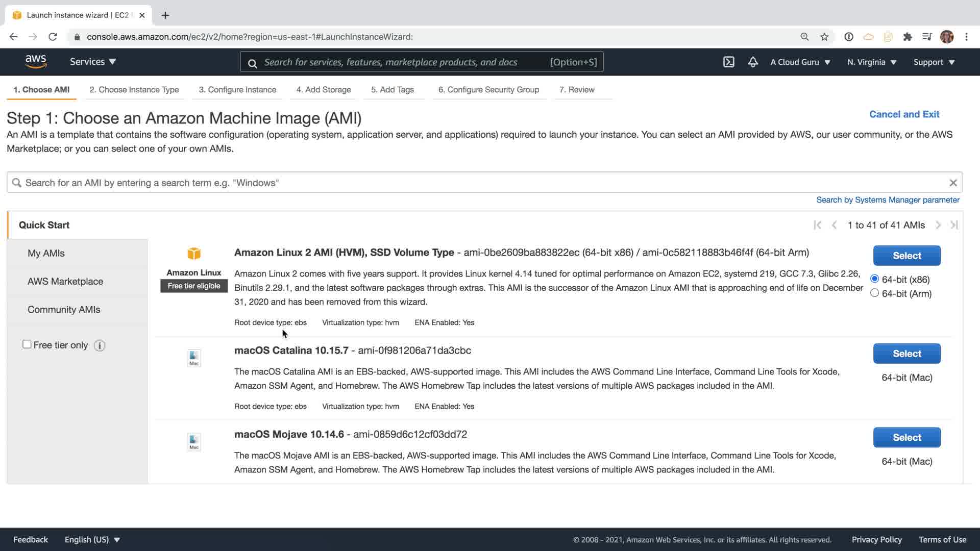Viewport: 980px width, 551px height.
Task: Open AWS CloudShell terminal icon
Action: click(x=728, y=62)
